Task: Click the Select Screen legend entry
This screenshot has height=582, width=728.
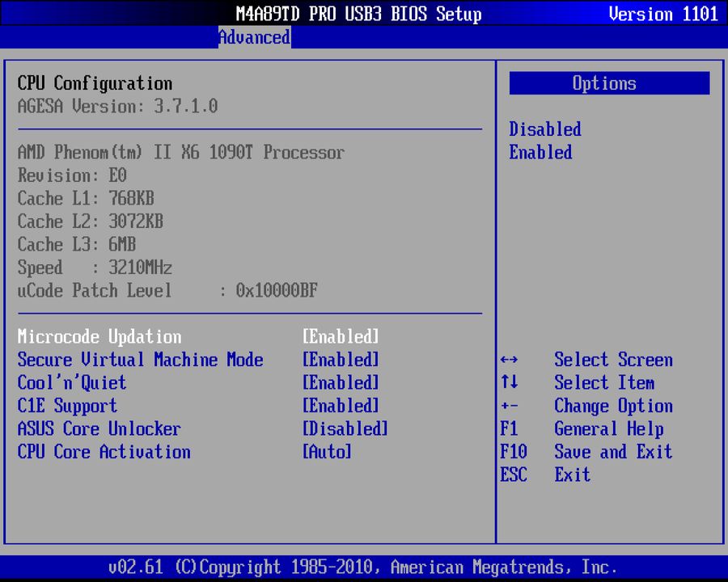Action: coord(613,360)
